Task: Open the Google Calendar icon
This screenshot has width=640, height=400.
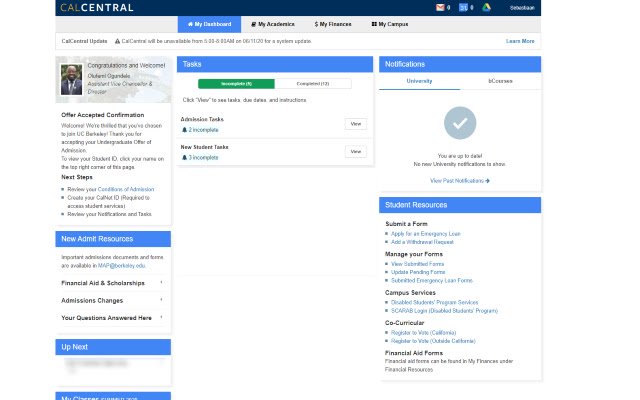Action: [463, 7]
